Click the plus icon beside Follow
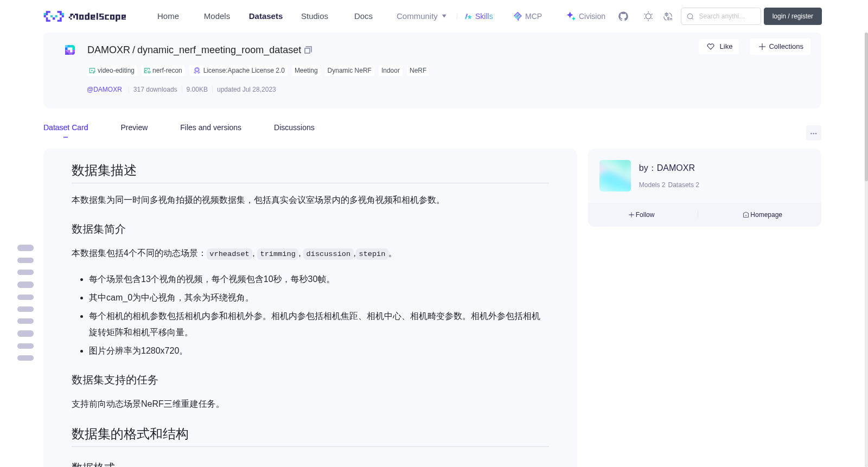 [x=631, y=215]
